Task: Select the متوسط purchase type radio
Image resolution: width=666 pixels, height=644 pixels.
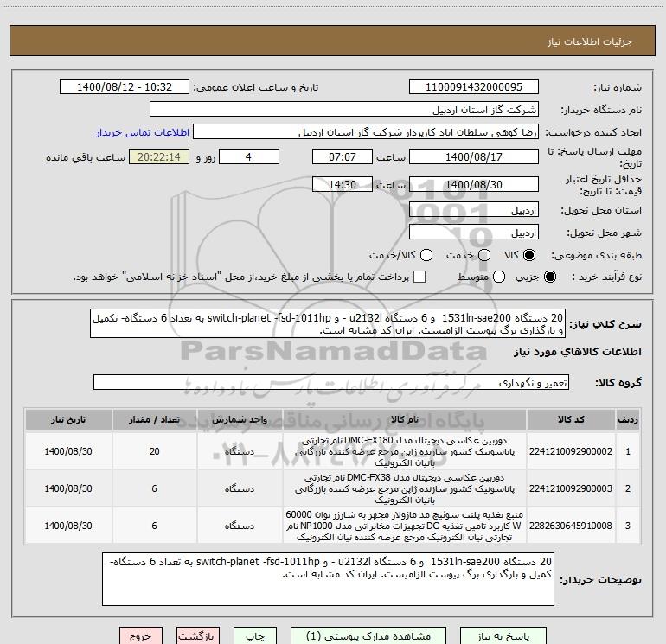Action: (499, 277)
